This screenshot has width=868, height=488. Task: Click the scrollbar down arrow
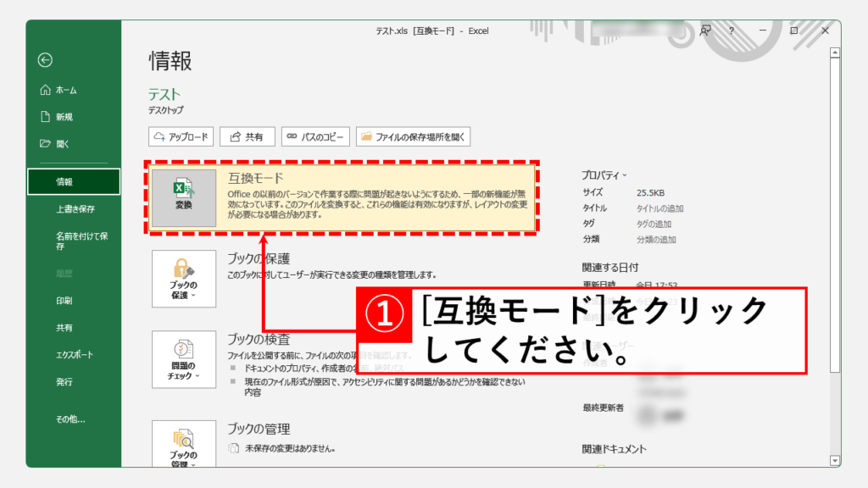tap(835, 460)
